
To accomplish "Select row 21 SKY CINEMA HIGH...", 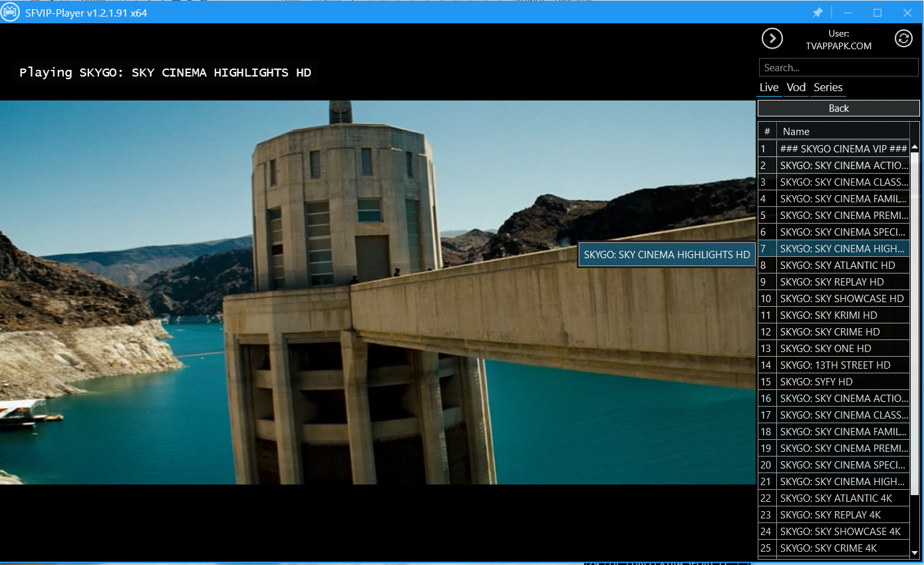I will tap(834, 481).
